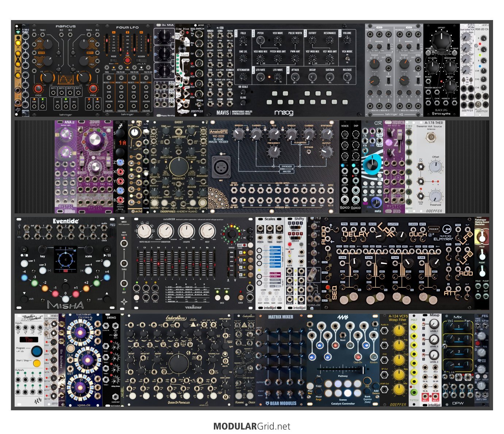This screenshot has width=504, height=434.
Task: Click the melaDICER LEGATO knob
Action: [x=186, y=231]
